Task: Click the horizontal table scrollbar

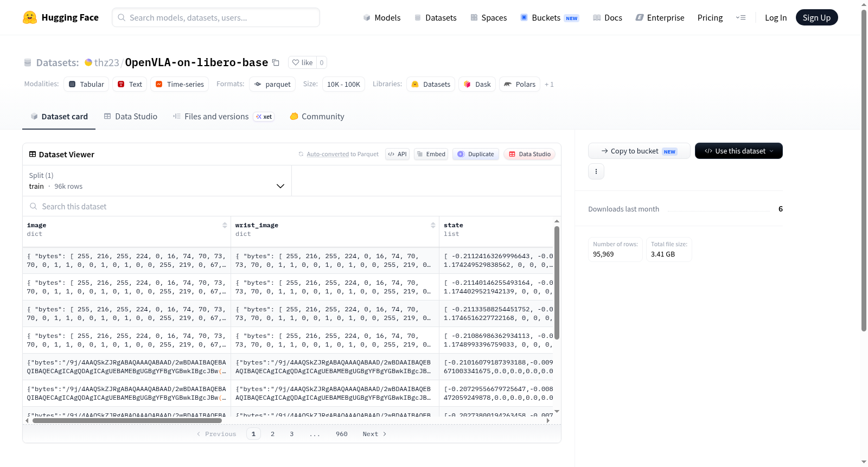Action: (x=127, y=420)
